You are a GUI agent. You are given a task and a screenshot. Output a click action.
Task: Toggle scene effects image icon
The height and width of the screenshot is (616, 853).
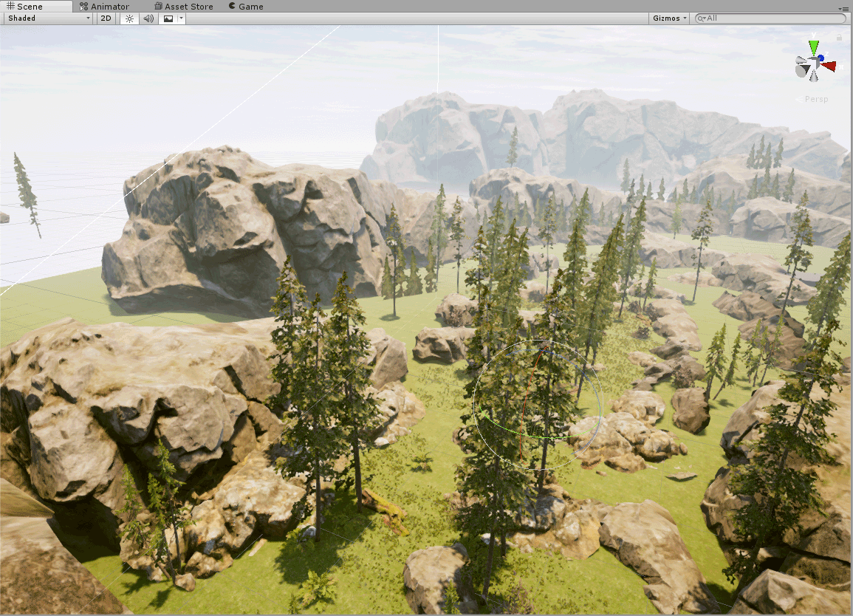click(x=168, y=18)
